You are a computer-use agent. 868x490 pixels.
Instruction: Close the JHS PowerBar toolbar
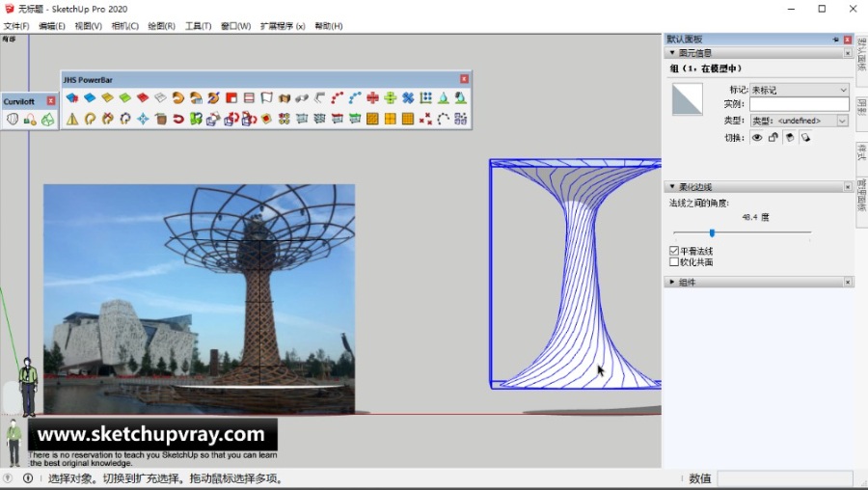coord(464,79)
